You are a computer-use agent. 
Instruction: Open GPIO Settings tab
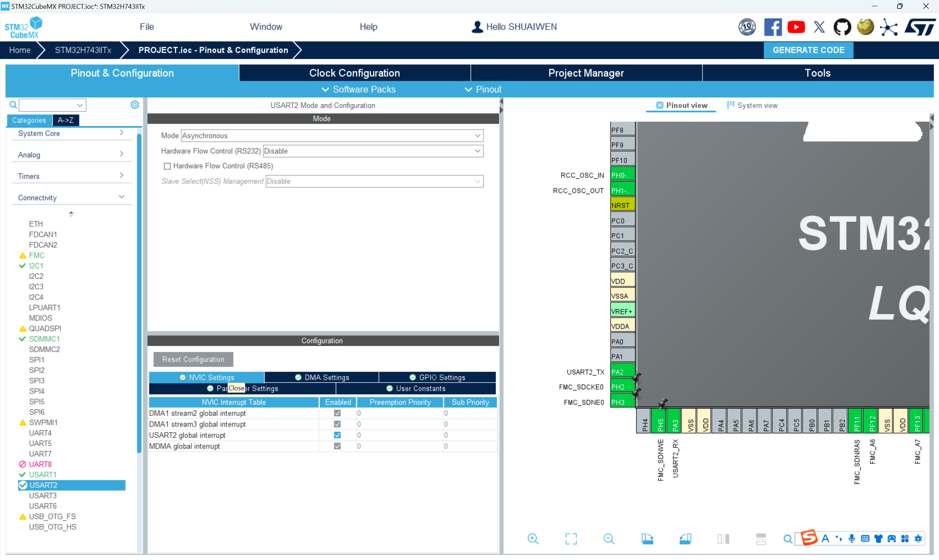[x=437, y=377]
